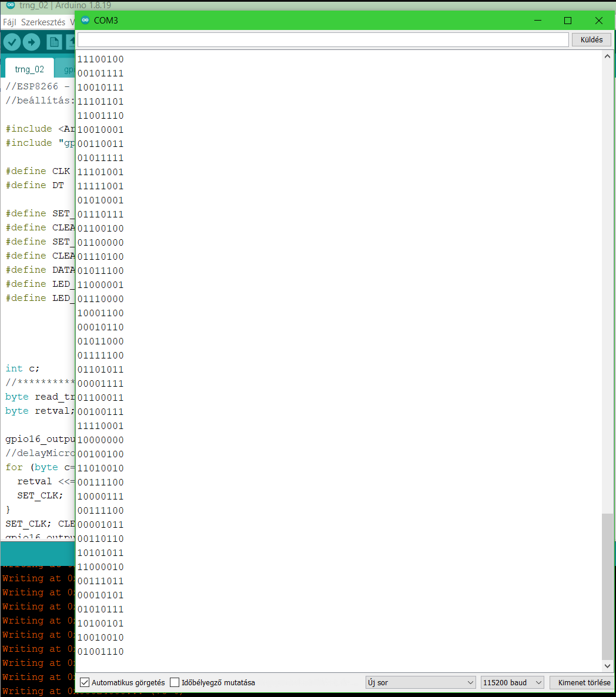616x697 pixels.
Task: Click the COM3 window title text
Action: click(106, 21)
